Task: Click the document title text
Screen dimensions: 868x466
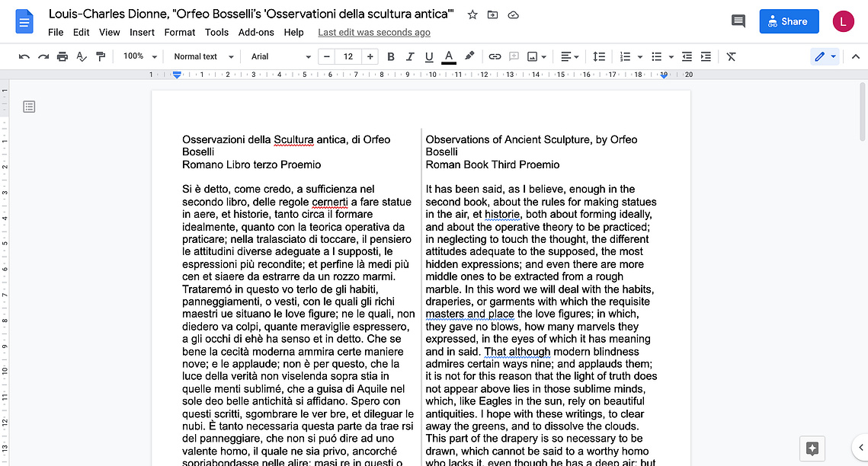Action: tap(251, 14)
